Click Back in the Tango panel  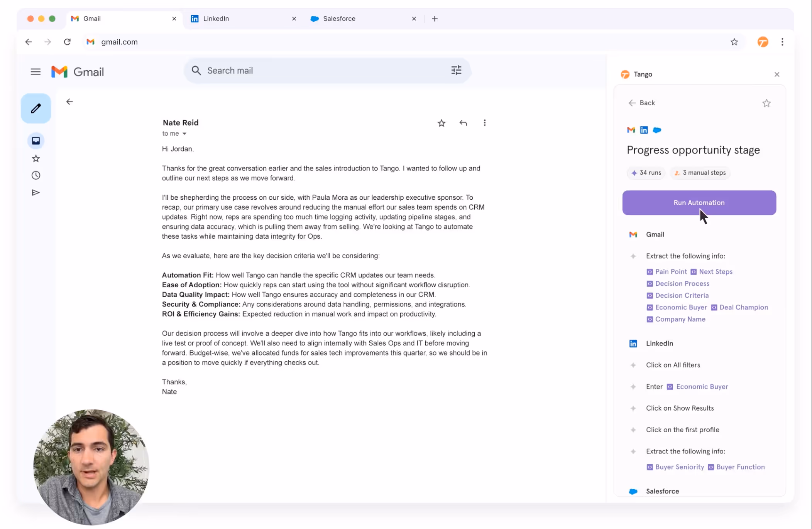(x=642, y=103)
